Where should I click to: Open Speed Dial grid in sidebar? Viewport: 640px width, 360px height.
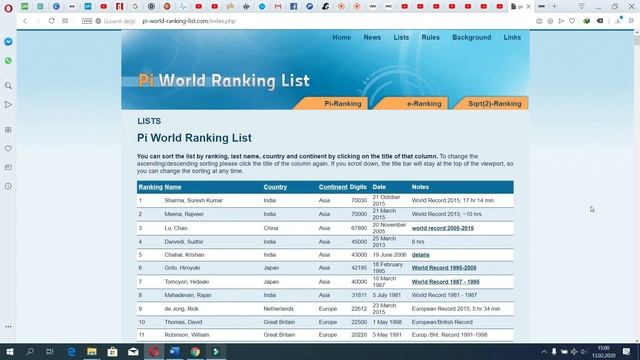point(8,130)
